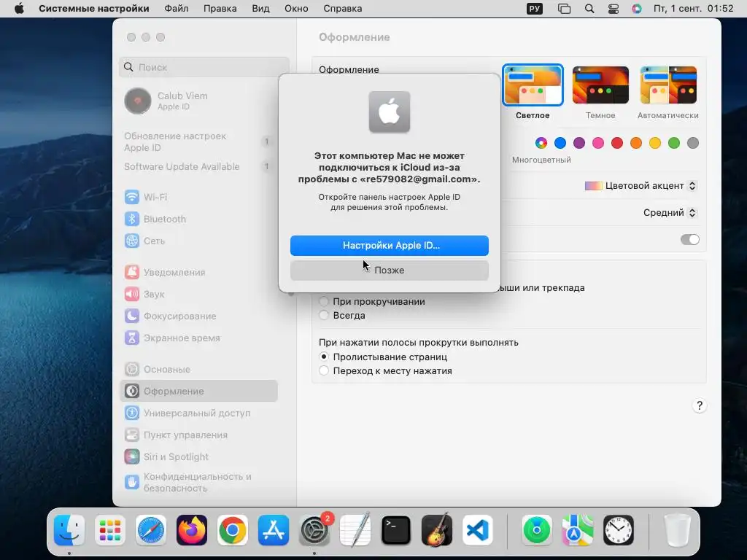Screen dimensions: 747x560
Task: Launch Firefox from the Dock
Action: 192,530
